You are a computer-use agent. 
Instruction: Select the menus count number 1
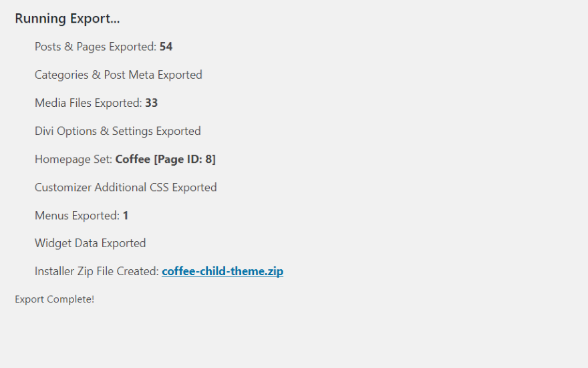tap(126, 216)
